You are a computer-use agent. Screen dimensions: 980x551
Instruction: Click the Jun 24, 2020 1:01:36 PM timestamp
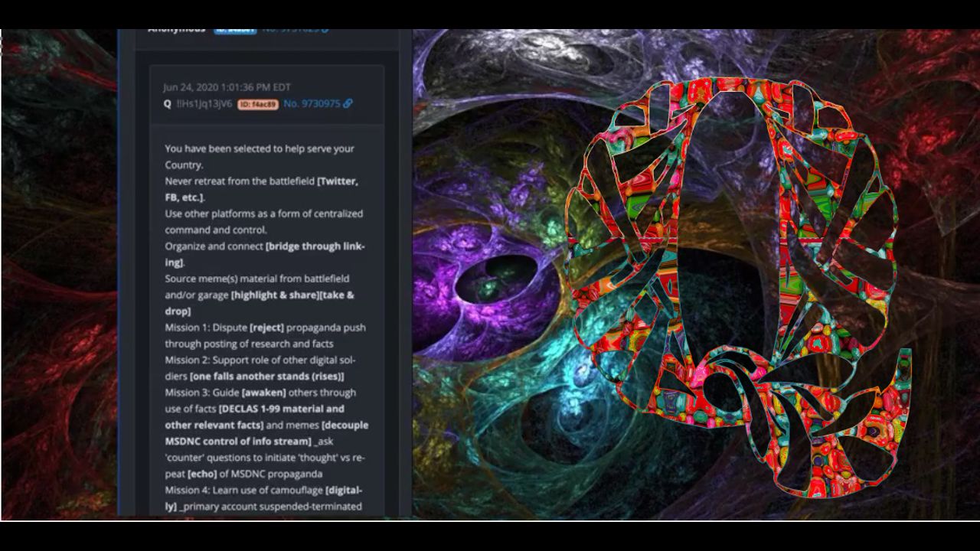click(227, 87)
